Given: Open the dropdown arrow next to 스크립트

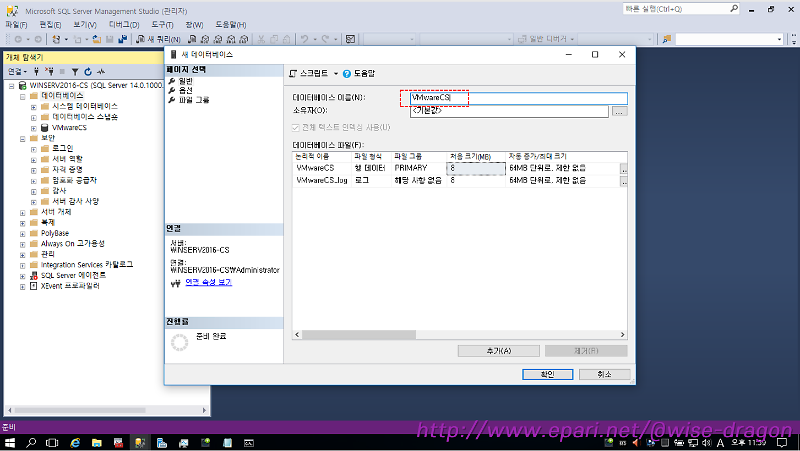Looking at the screenshot, I should [x=336, y=73].
